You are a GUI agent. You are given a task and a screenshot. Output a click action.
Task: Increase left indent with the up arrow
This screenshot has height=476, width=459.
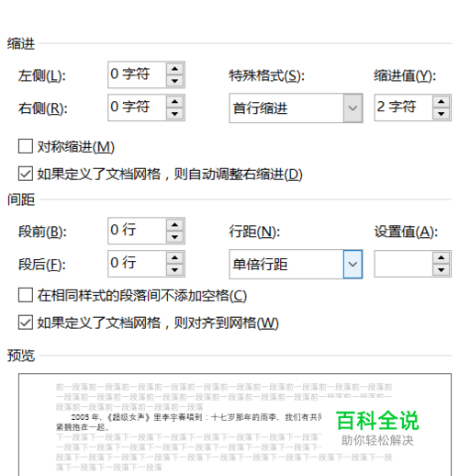174,69
